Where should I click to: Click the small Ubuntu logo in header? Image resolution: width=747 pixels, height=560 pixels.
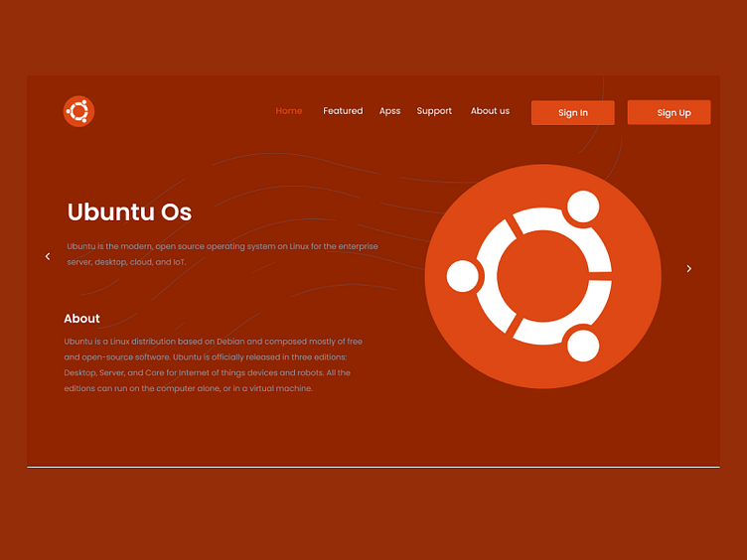click(78, 111)
